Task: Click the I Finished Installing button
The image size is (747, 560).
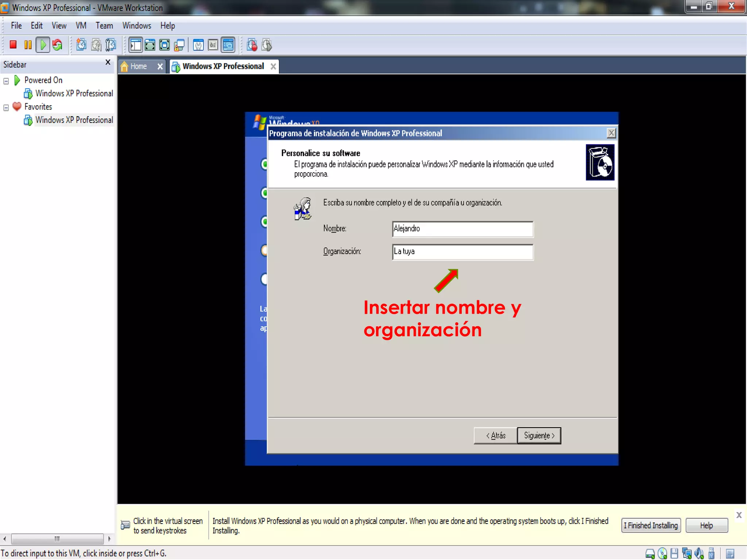Action: point(651,525)
